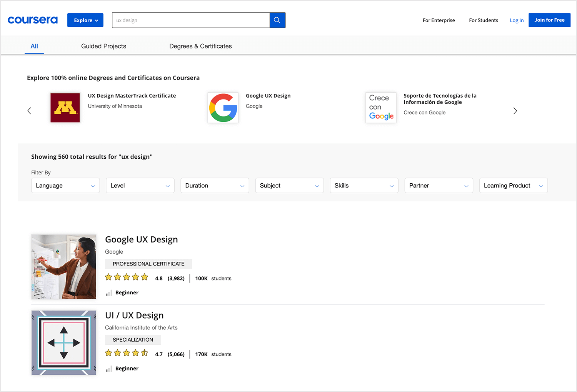Screen dimensions: 577x392
Task: Click the SPECIALIZATION badge
Action: tap(133, 340)
